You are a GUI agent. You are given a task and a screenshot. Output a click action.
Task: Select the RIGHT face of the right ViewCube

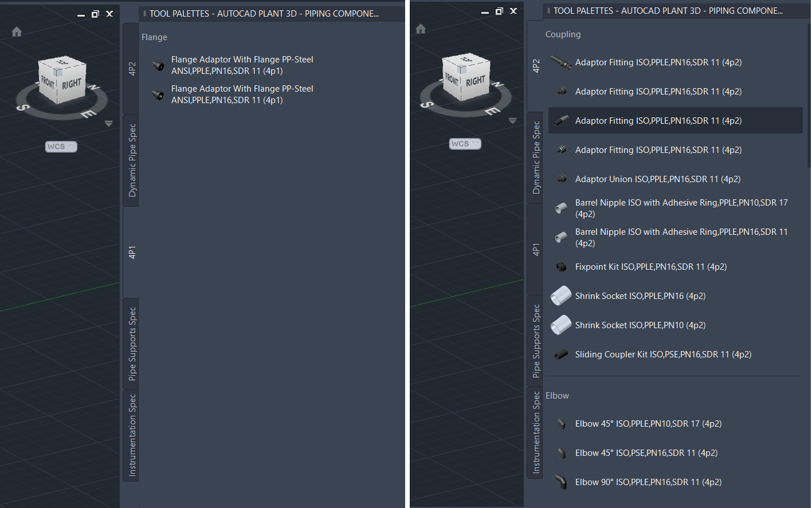(x=476, y=81)
